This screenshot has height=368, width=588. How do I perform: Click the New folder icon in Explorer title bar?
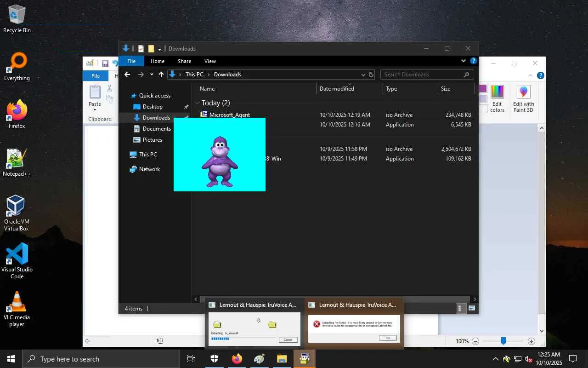151,49
